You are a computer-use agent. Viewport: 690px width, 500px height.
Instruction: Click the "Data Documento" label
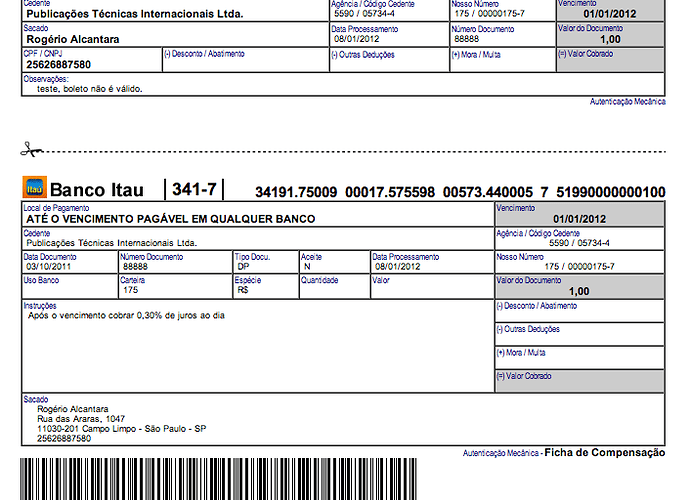click(50, 257)
